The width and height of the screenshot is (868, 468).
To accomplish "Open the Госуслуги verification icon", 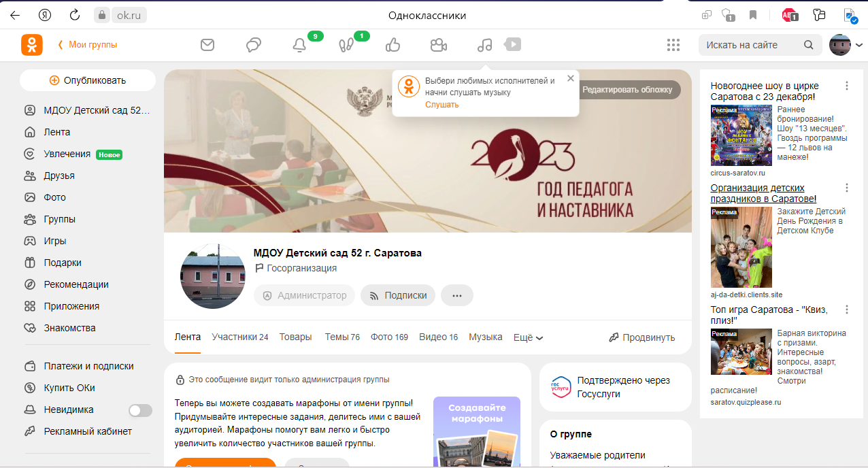I will pos(561,387).
